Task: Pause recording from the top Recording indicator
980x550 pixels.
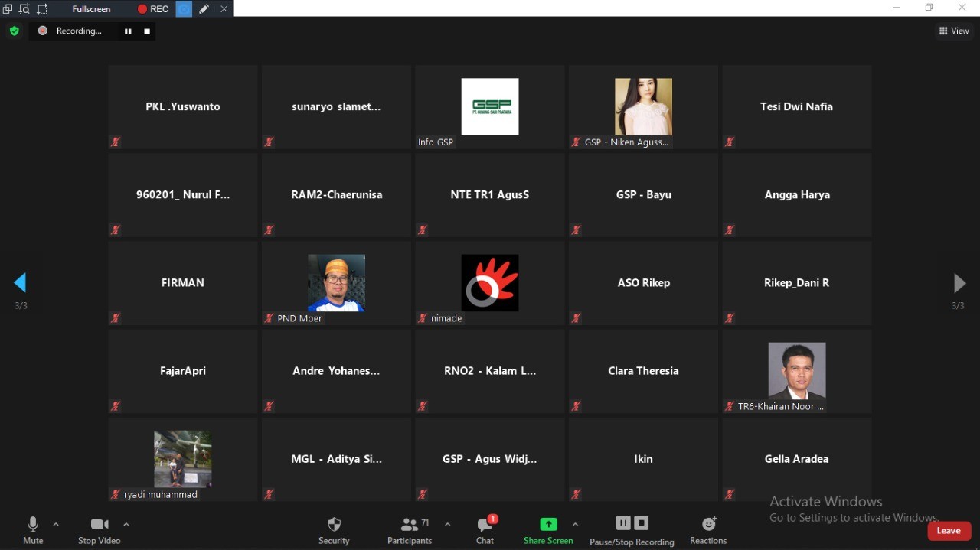Action: pos(128,31)
